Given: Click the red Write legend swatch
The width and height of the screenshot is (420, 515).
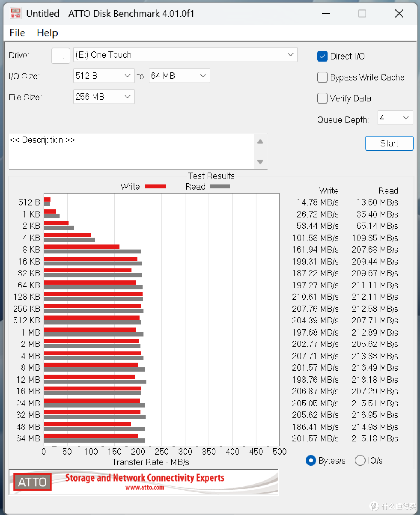Looking at the screenshot, I should (x=155, y=186).
